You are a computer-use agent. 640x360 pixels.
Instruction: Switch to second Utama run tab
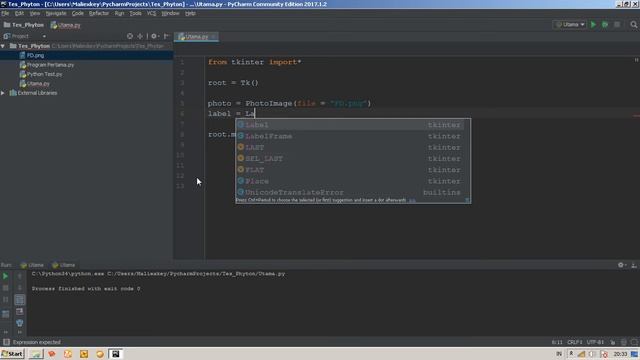64,265
